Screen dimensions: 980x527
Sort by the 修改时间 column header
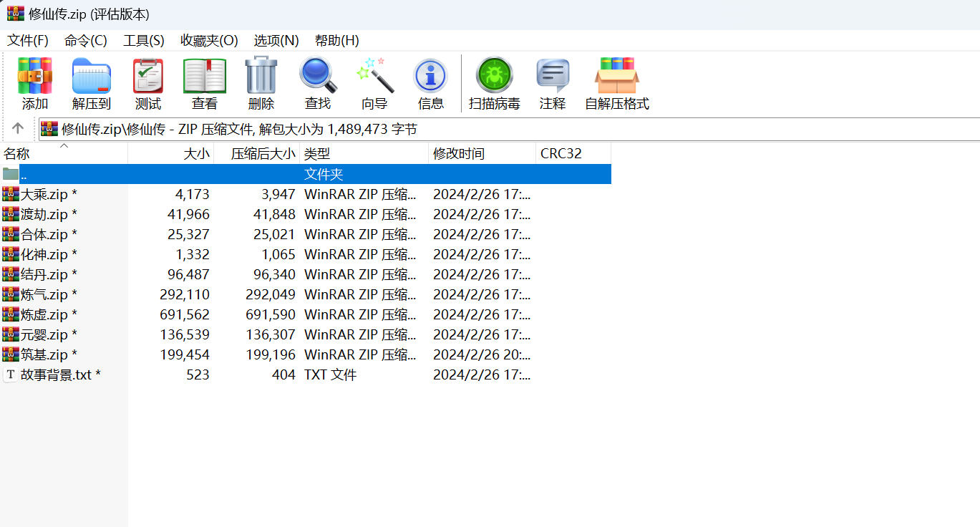pos(482,153)
